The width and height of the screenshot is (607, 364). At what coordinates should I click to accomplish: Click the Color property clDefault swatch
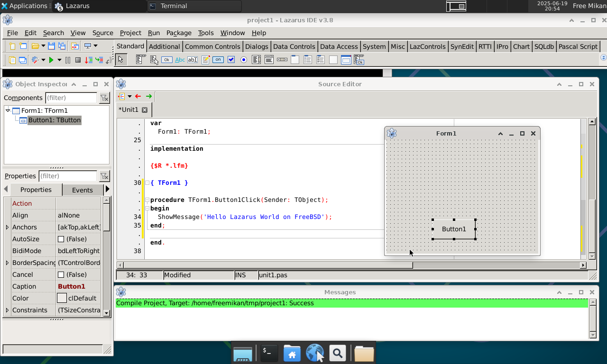62,299
